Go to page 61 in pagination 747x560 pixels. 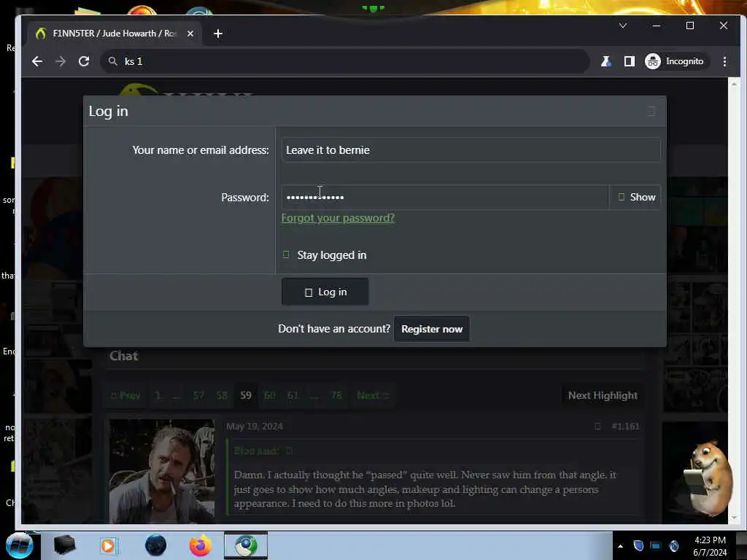[293, 396]
